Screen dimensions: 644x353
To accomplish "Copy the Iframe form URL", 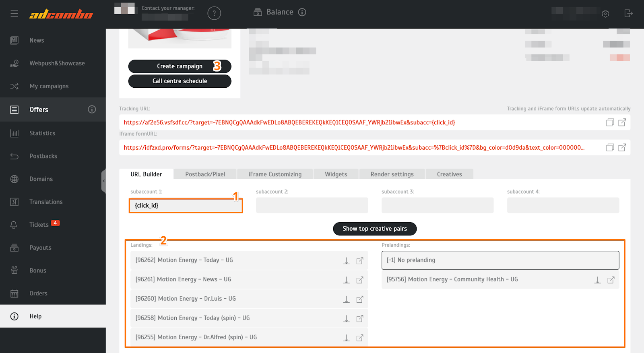I will click(610, 148).
